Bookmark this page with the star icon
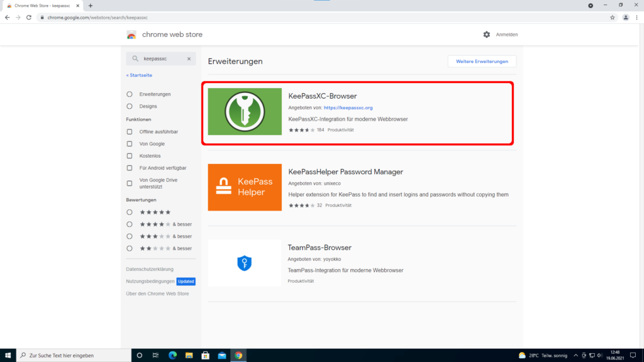Screen dimensions: 644x362 613,18
